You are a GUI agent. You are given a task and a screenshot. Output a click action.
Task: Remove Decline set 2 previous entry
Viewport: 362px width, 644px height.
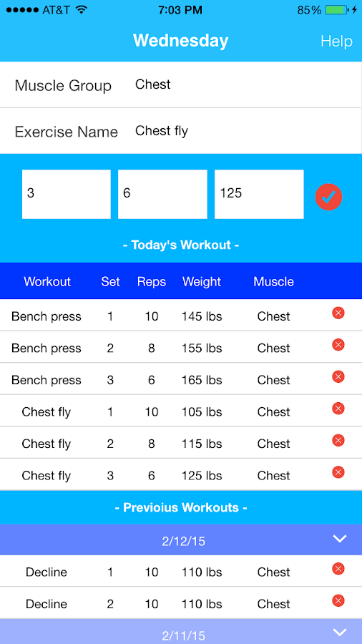338,601
